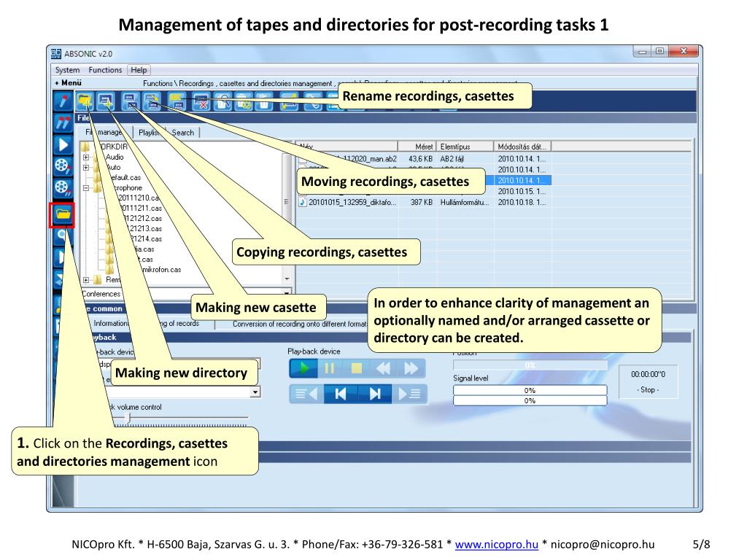Click the yellow square Stop button
Image resolution: width=747 pixels, height=560 pixels.
[356, 368]
